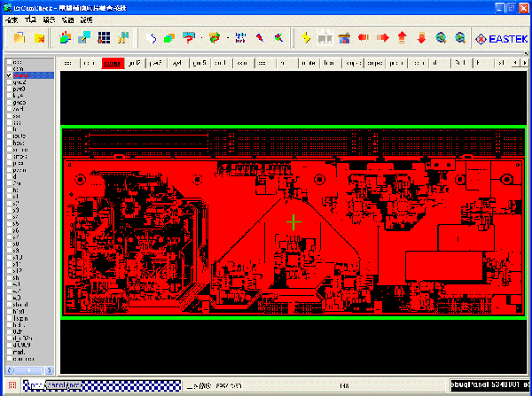The image size is (532, 396).
Task: Pan left with the red left arrow
Action: point(364,37)
